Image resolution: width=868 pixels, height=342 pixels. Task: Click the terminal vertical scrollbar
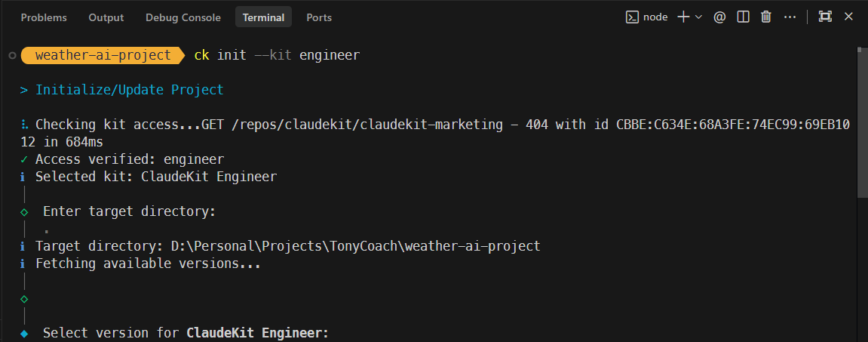click(x=862, y=121)
